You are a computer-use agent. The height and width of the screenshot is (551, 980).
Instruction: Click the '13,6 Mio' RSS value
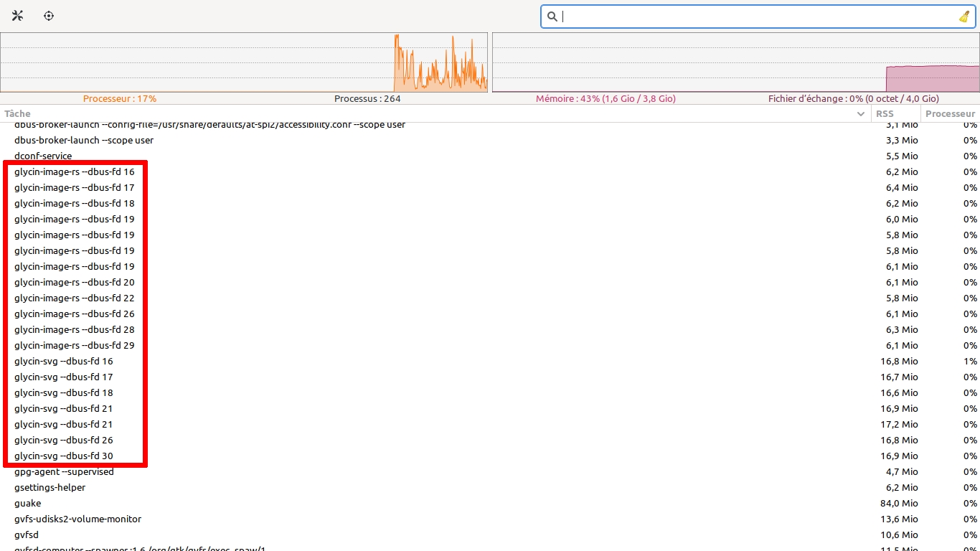click(899, 519)
